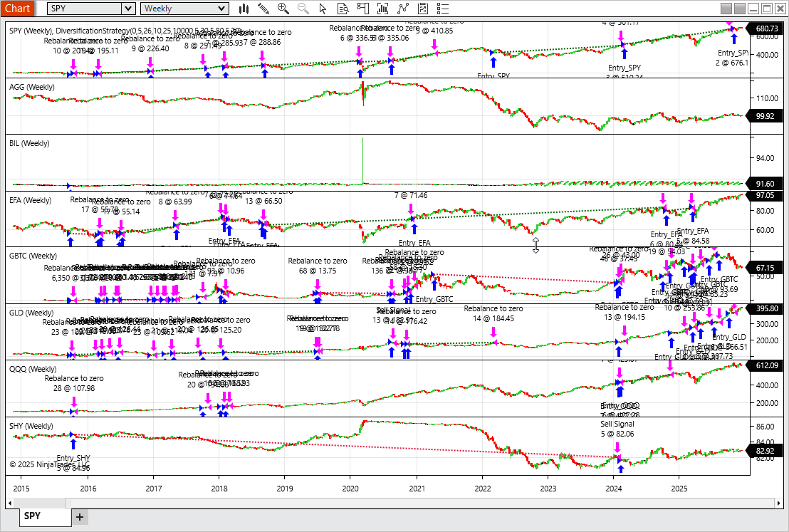
Task: Show the Data Box window icon
Action: tap(343, 9)
